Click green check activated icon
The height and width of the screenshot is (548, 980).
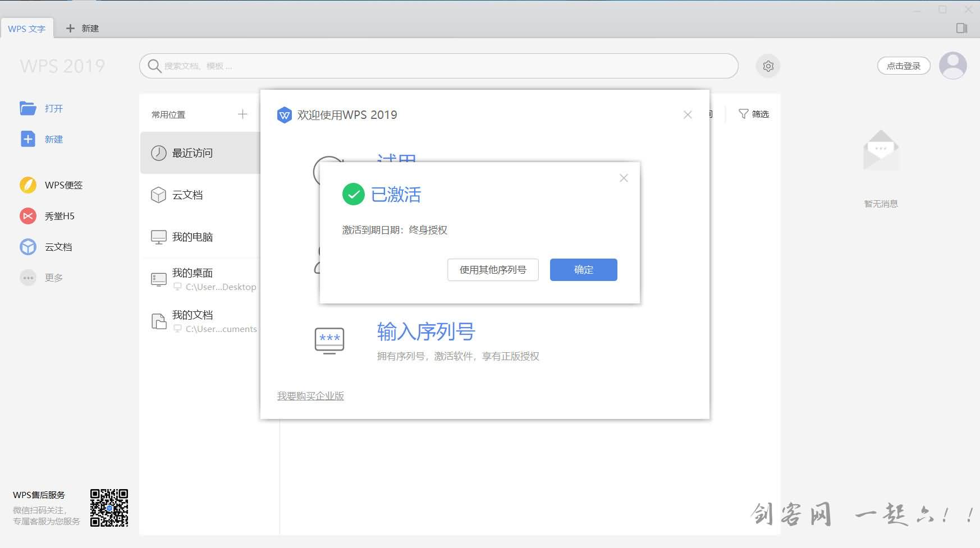click(x=354, y=194)
